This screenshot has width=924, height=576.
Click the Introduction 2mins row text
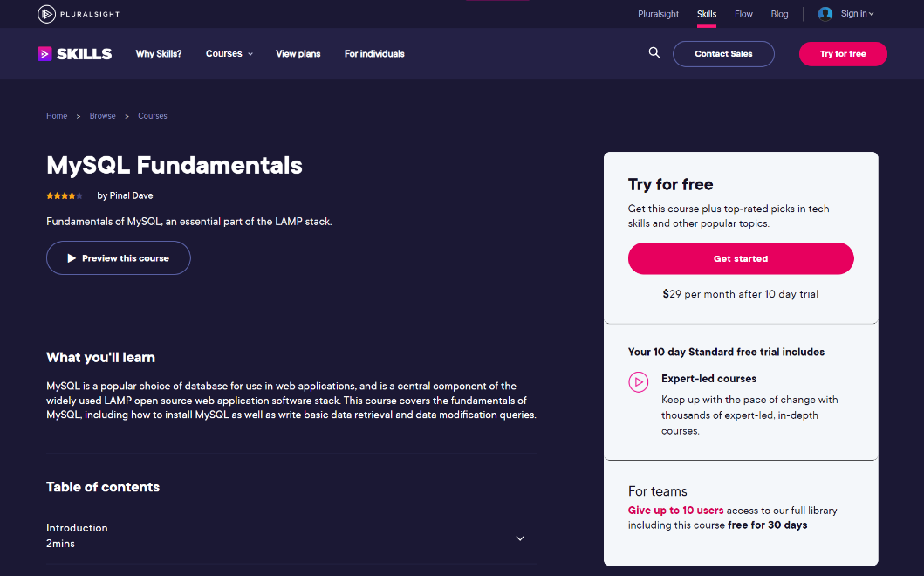tap(77, 535)
